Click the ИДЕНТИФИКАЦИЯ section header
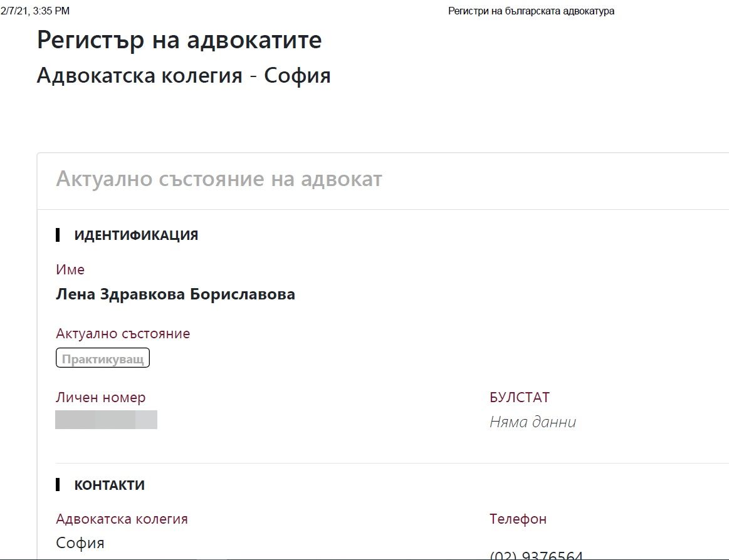Viewport: 729px width, 560px height. tap(136, 236)
